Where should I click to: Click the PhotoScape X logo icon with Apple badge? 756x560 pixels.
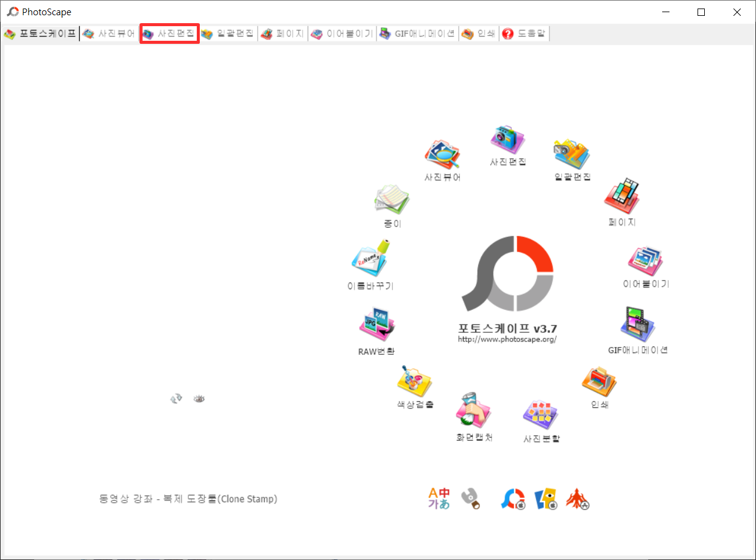coord(513,499)
